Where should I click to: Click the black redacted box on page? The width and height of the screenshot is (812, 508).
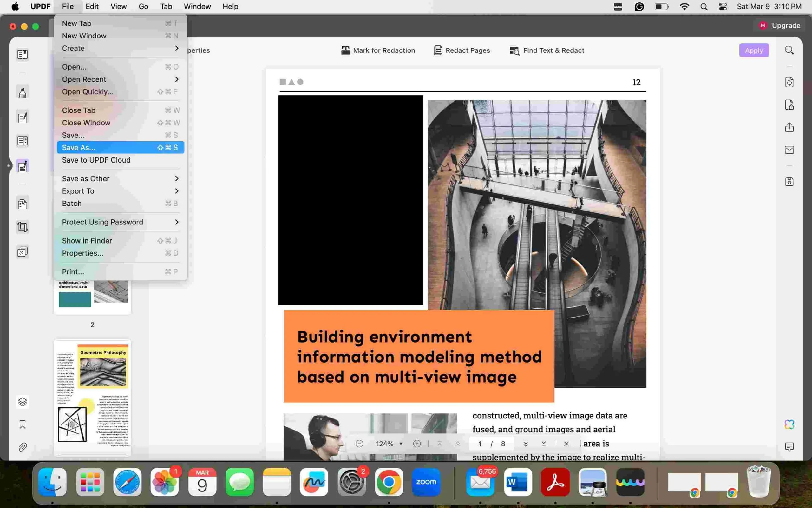(350, 200)
